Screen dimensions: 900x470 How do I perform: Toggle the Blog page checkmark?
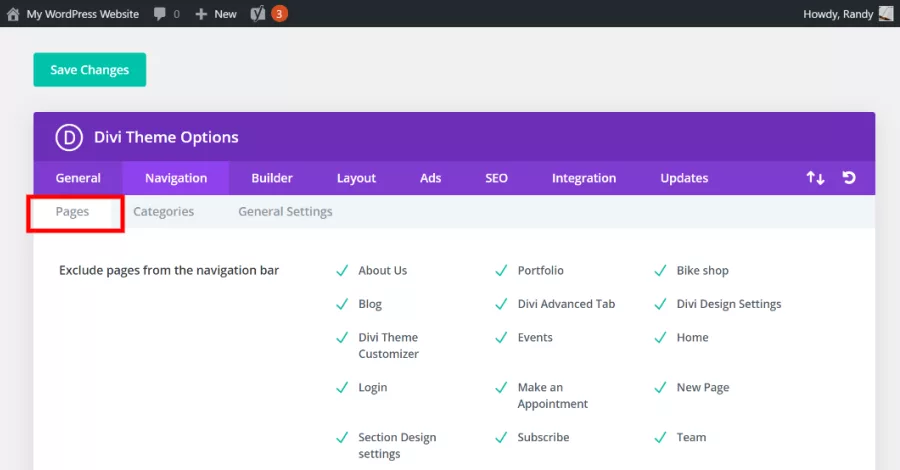coord(342,304)
